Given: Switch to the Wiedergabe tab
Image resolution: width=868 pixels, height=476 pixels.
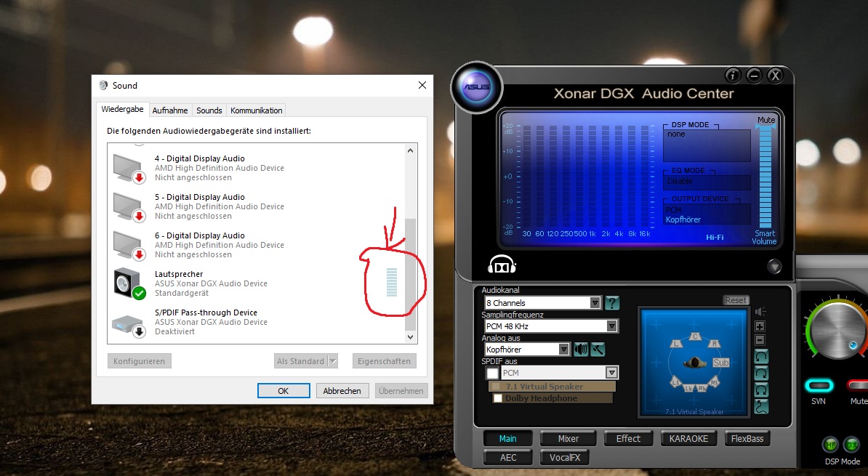Looking at the screenshot, I should point(122,109).
